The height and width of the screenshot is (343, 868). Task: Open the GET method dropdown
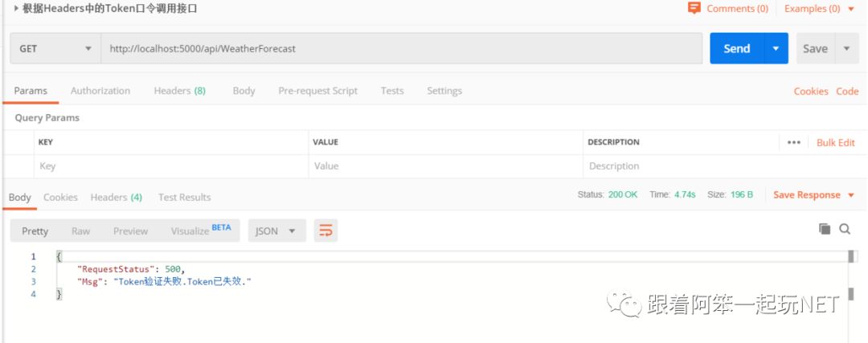pyautogui.click(x=55, y=49)
